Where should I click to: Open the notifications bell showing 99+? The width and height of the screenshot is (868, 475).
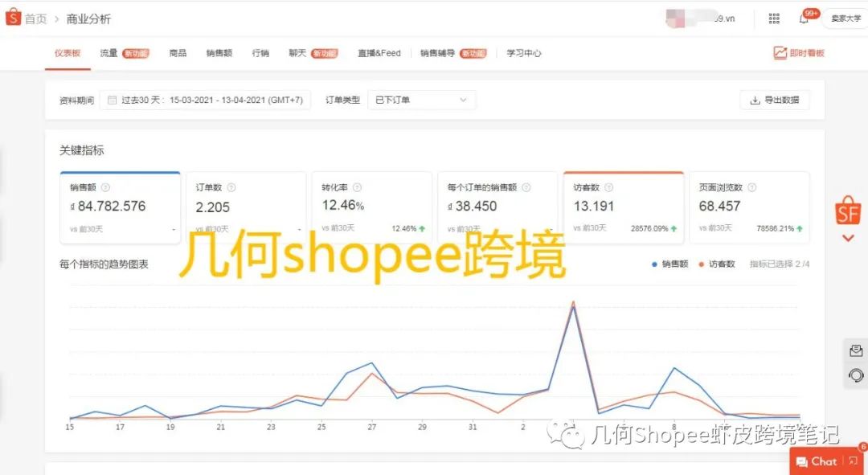805,18
